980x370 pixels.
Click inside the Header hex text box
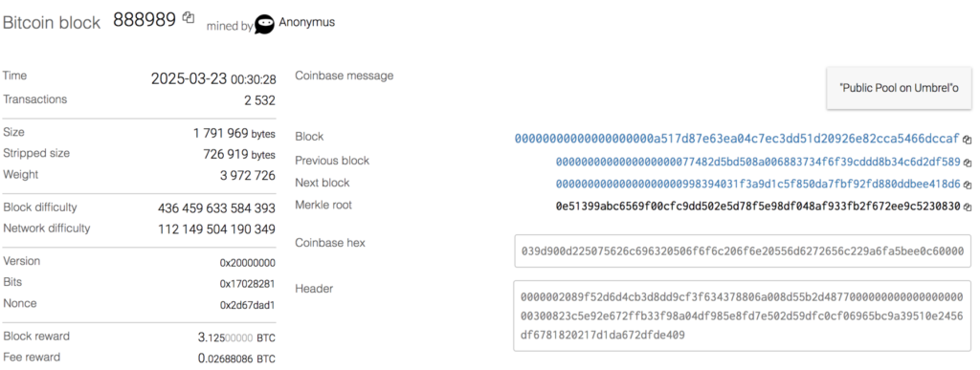tap(743, 316)
